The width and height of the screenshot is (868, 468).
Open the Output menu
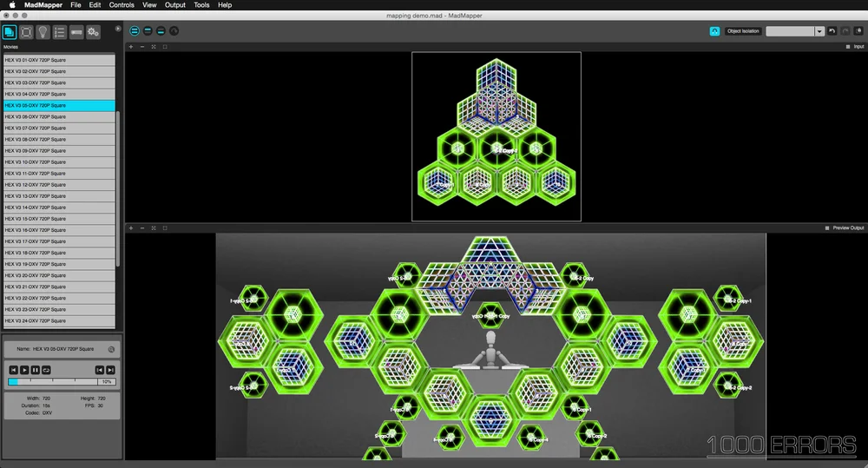[175, 5]
